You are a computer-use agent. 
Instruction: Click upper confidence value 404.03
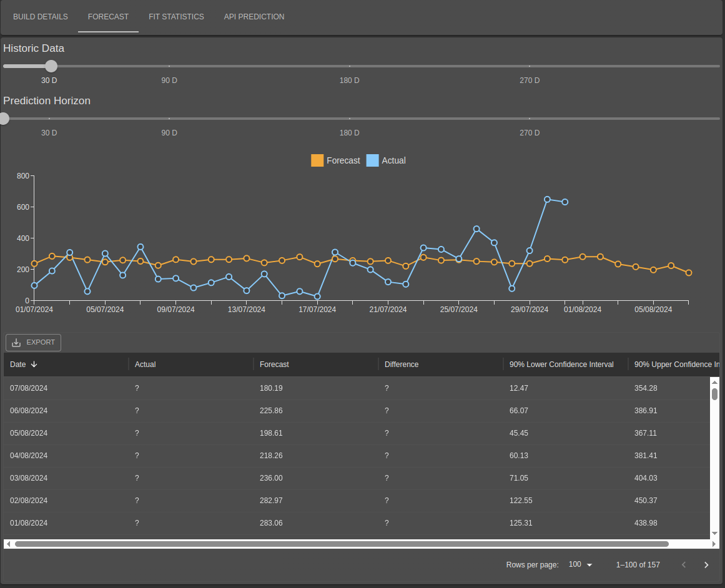pos(646,478)
